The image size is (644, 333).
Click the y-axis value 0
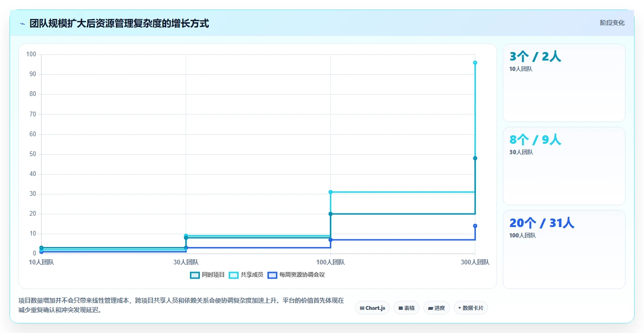(x=34, y=254)
